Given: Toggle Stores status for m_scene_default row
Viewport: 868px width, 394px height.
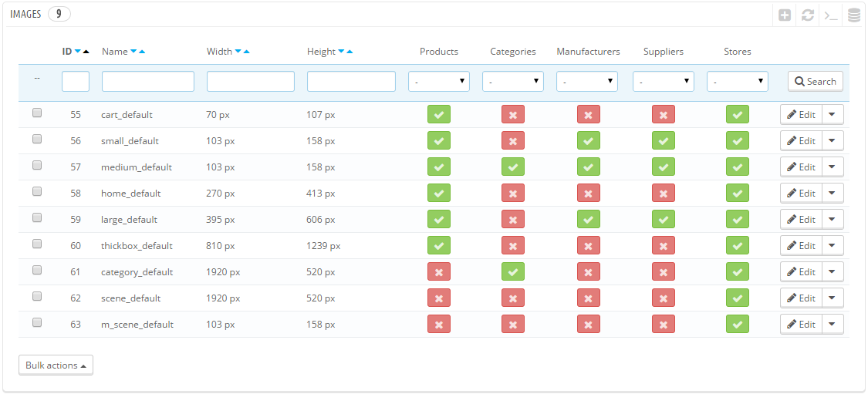Looking at the screenshot, I should pyautogui.click(x=738, y=325).
